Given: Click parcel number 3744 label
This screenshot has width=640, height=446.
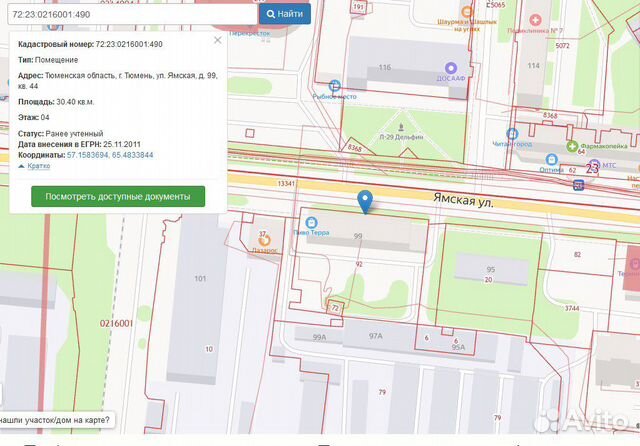Looking at the screenshot, I should tap(572, 308).
